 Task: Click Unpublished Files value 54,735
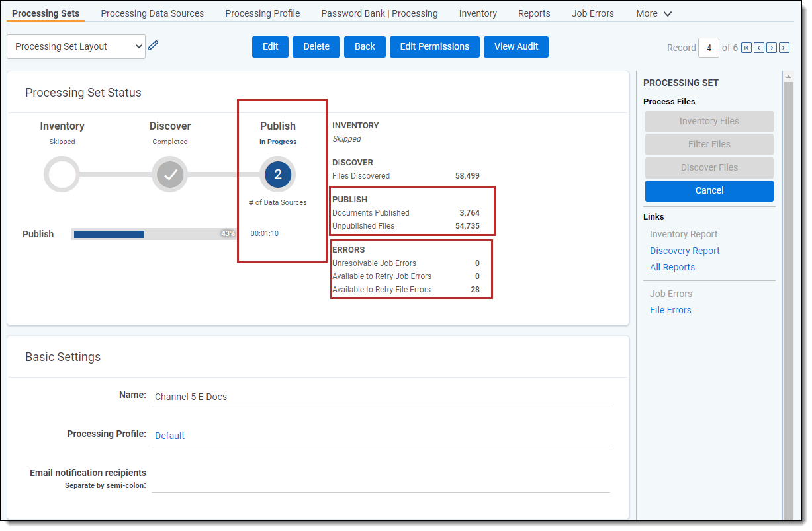[x=467, y=226]
